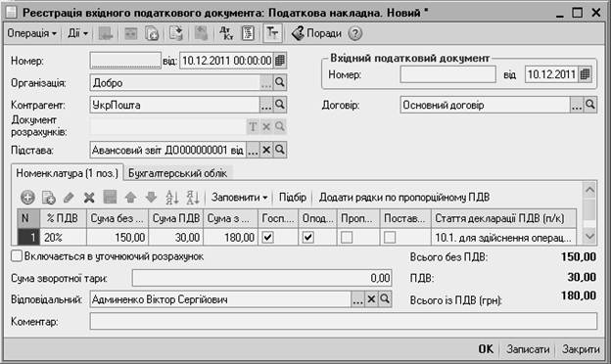
Task: Add a new row in the table
Action: point(27,198)
